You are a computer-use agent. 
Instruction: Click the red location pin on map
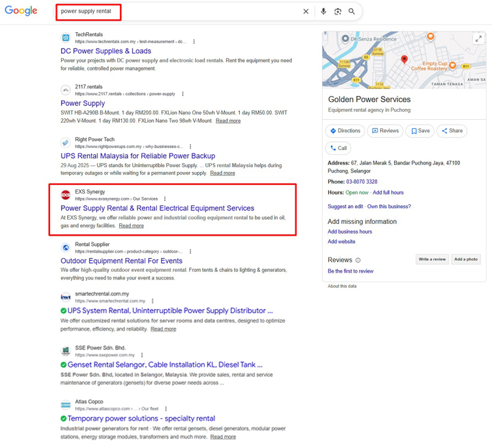(404, 60)
